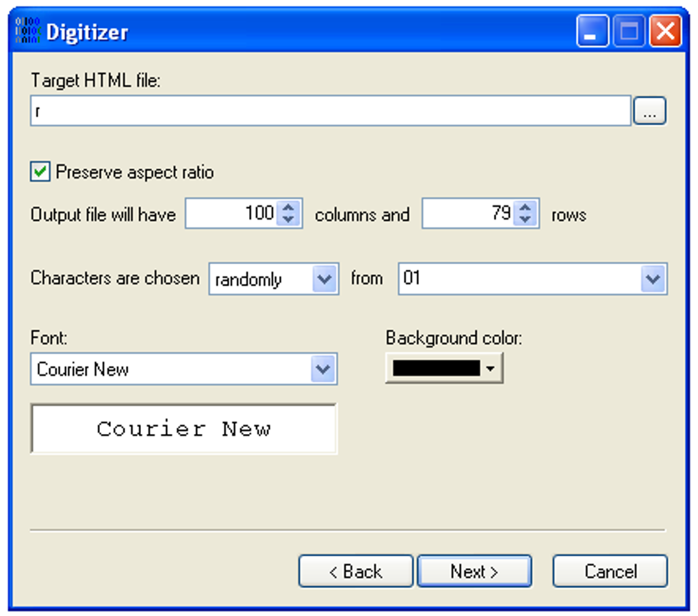Click the Preserve aspect ratio label
Image resolution: width=698 pixels, height=616 pixels.
pyautogui.click(x=135, y=172)
